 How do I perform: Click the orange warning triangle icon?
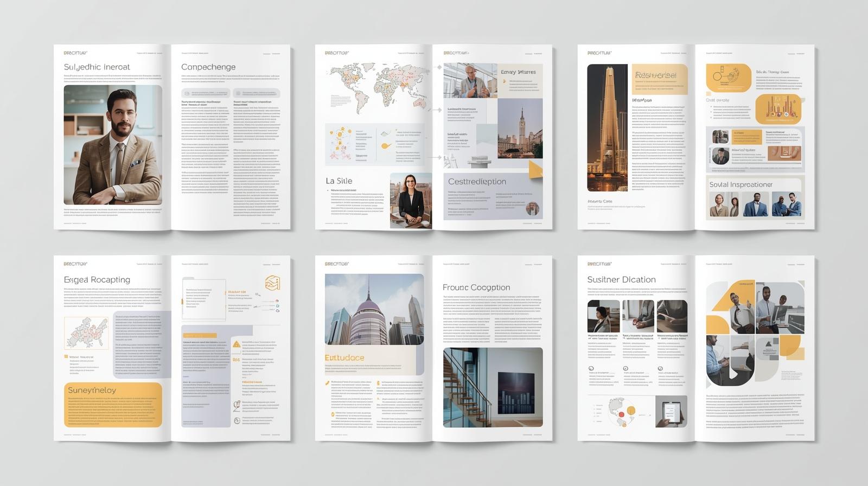point(237,344)
